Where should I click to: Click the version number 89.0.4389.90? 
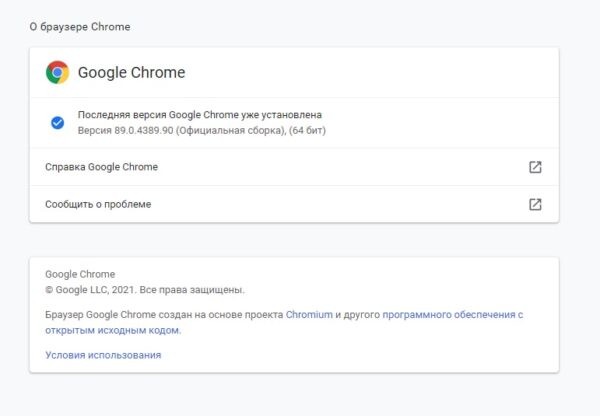click(144, 131)
